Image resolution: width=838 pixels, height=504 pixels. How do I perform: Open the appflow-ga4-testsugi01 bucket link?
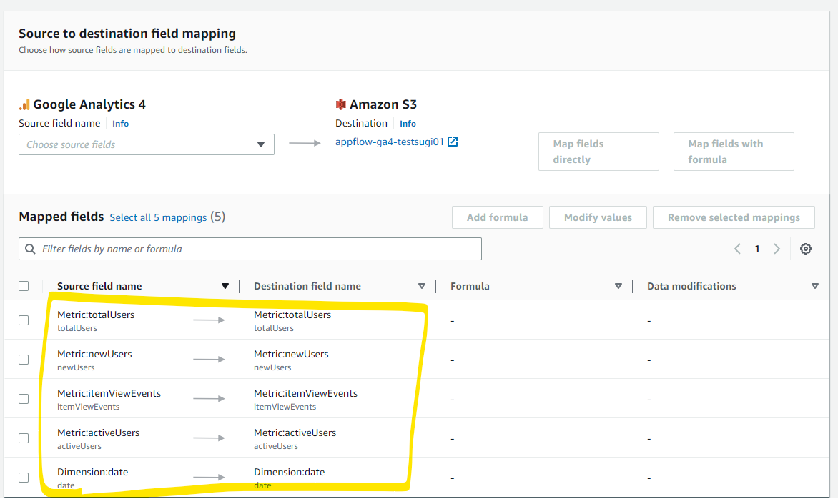pos(390,142)
